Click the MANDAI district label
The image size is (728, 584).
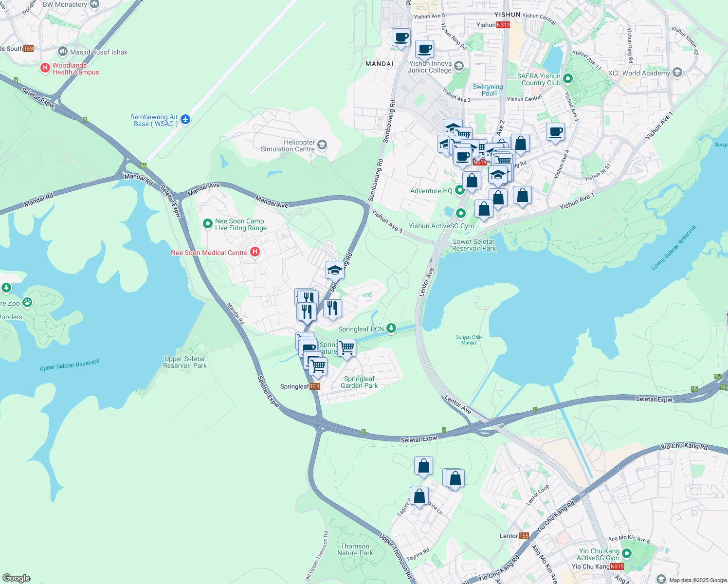click(380, 64)
